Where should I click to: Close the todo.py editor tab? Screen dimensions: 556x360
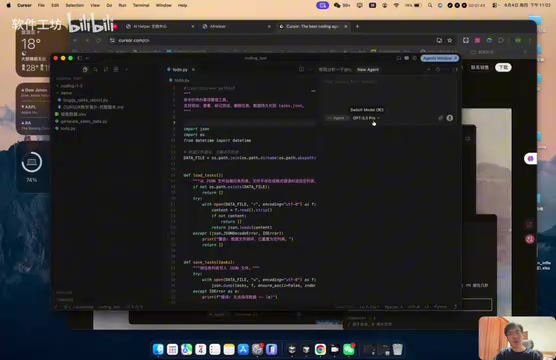(193, 70)
